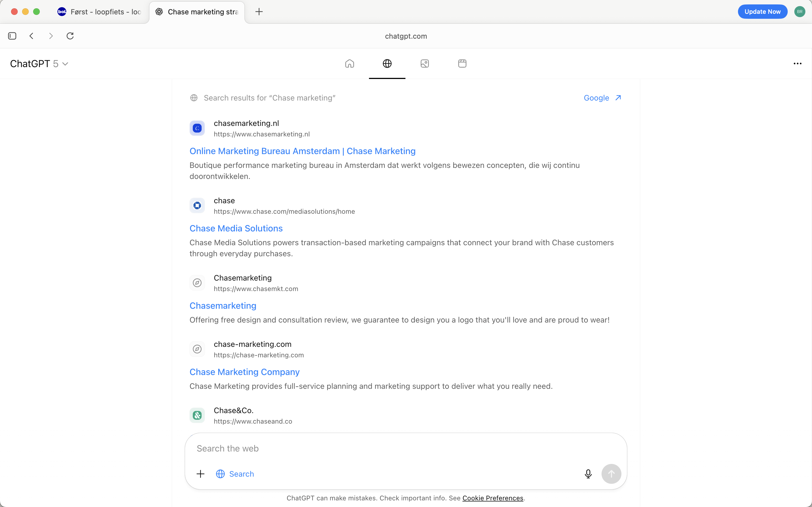The height and width of the screenshot is (507, 812).
Task: Toggle the Search mode chip in composer
Action: (x=235, y=474)
